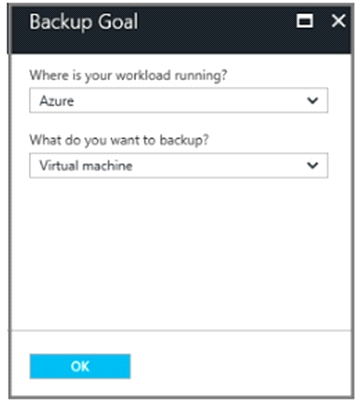Click the footer area right of OK
The image size is (360, 402).
(240, 366)
